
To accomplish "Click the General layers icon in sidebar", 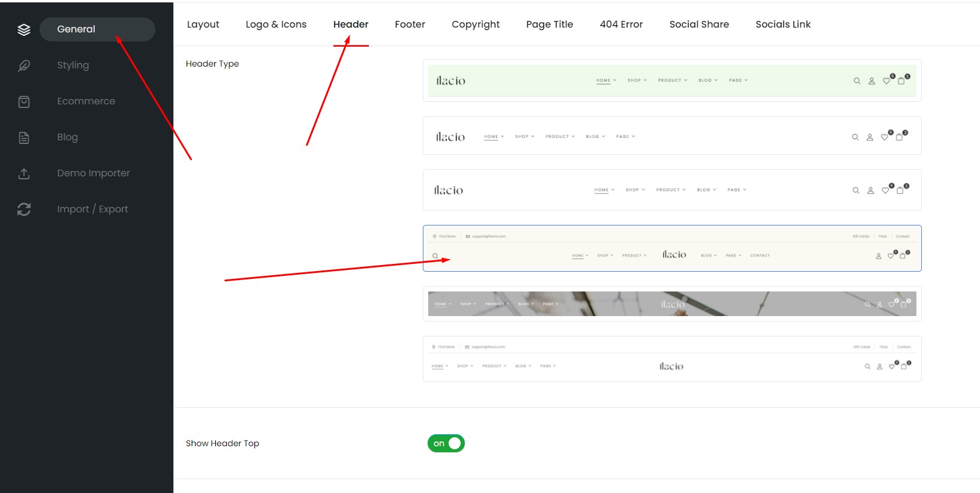I will [x=24, y=29].
